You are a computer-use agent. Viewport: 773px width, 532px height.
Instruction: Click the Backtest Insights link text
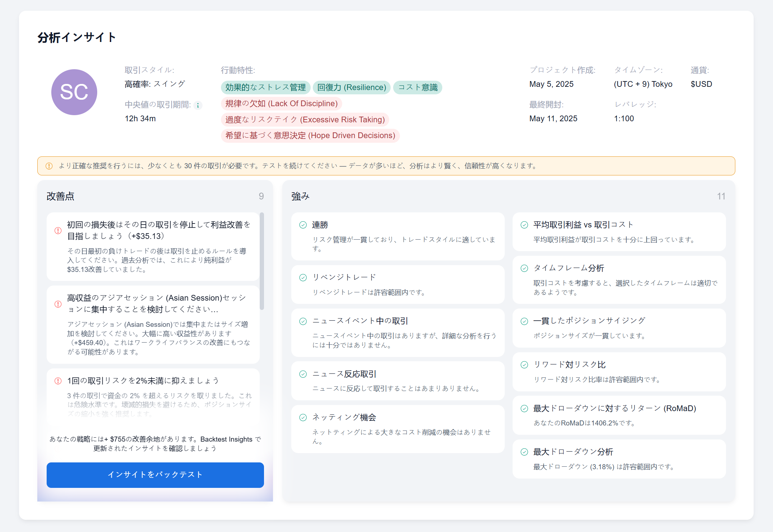(226, 439)
